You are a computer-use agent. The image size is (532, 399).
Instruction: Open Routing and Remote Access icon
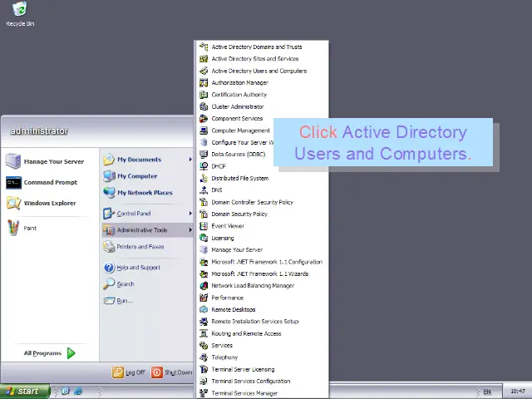point(204,333)
